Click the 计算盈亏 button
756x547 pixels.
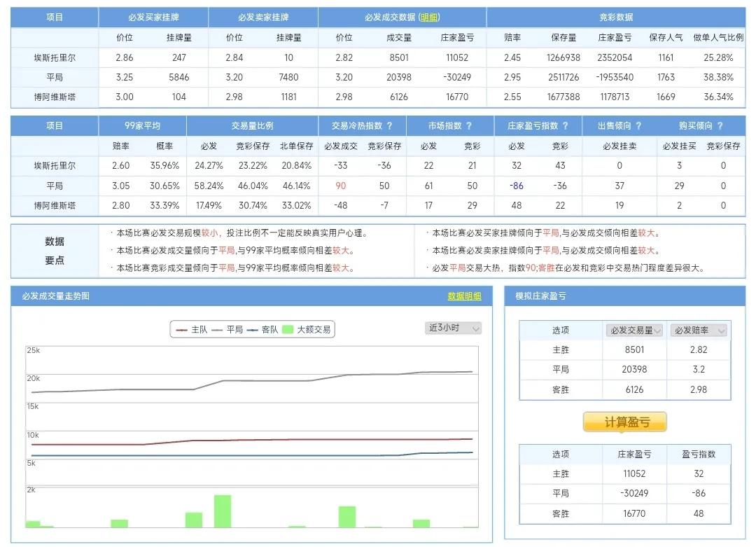coord(625,422)
